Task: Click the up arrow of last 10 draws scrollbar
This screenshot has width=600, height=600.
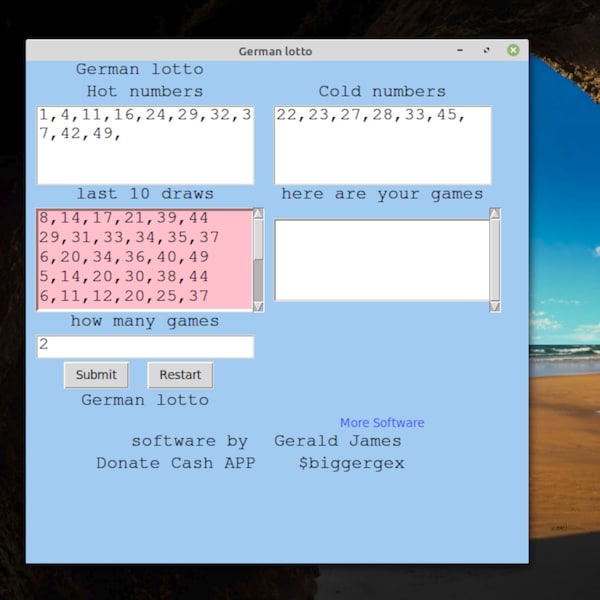Action: coord(259,214)
